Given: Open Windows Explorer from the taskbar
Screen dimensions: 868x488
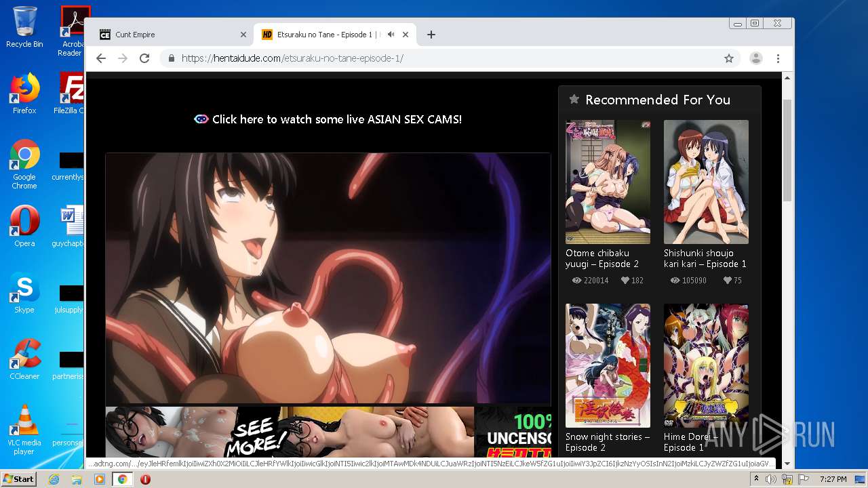Looking at the screenshot, I should (77, 479).
